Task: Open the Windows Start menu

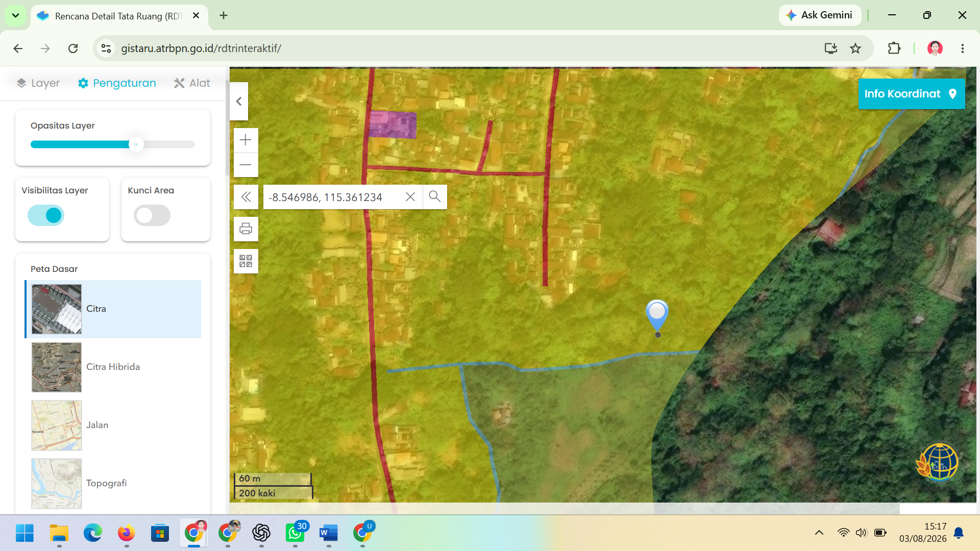Action: pyautogui.click(x=24, y=533)
